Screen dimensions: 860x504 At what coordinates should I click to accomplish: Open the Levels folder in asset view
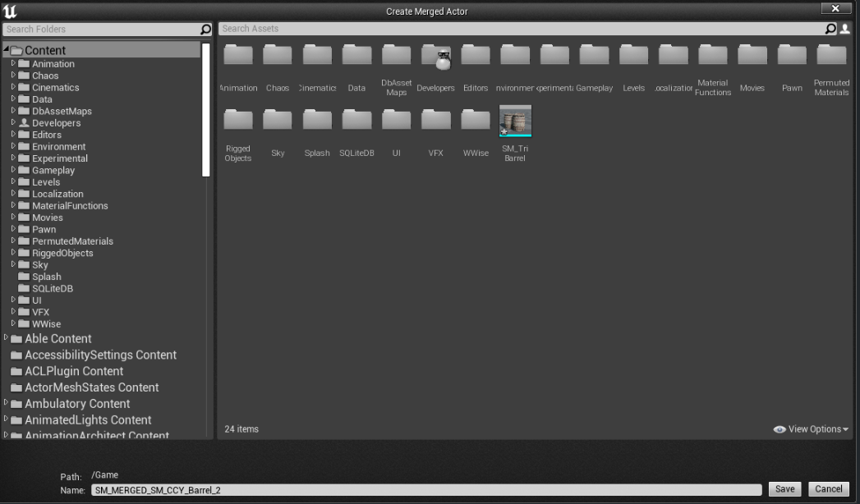tap(633, 55)
